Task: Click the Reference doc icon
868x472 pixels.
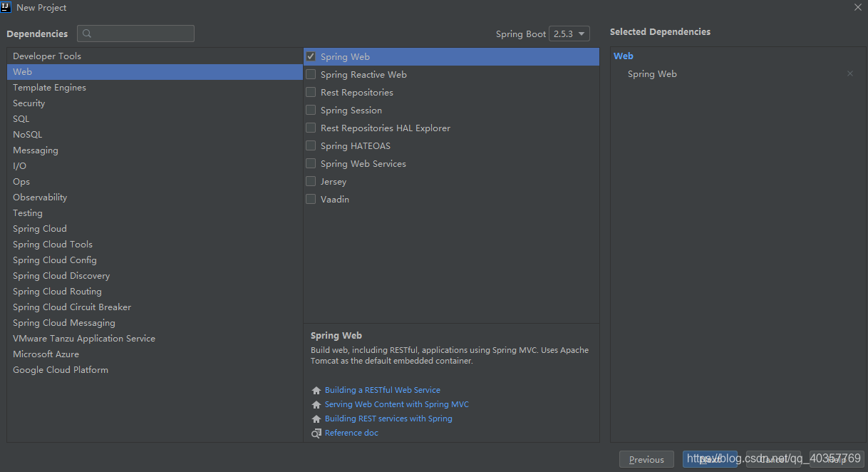Action: point(316,433)
